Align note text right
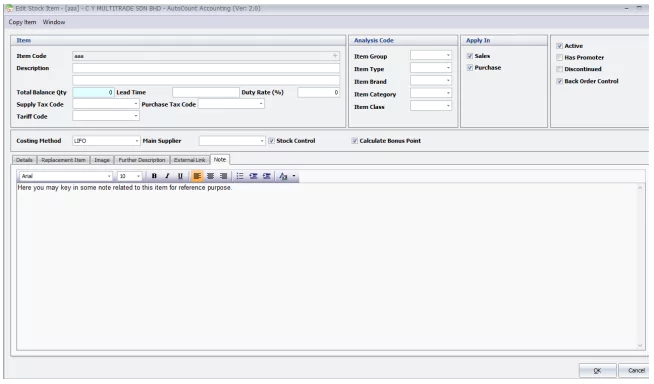The image size is (654, 384). (x=224, y=176)
